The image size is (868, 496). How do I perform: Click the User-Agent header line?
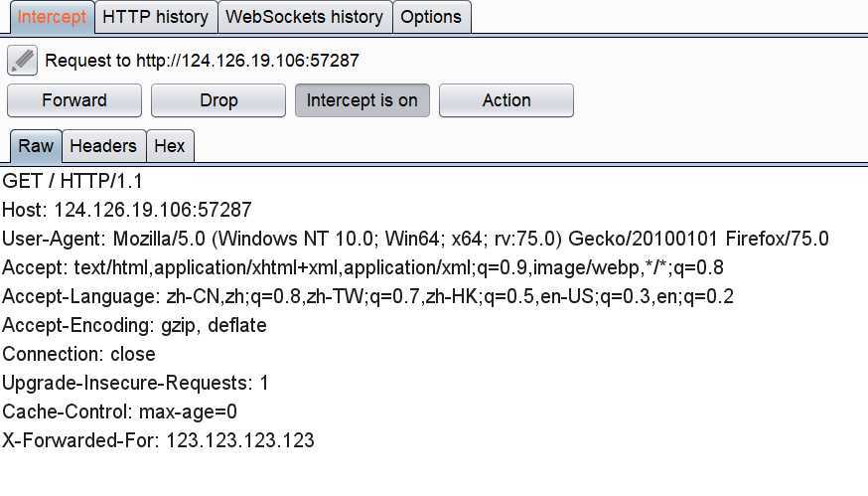pyautogui.click(x=415, y=239)
